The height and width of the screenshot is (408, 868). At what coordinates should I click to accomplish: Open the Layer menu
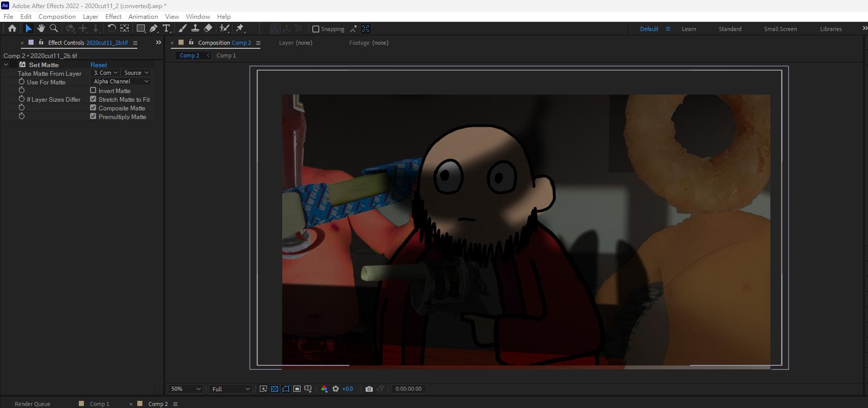point(91,16)
